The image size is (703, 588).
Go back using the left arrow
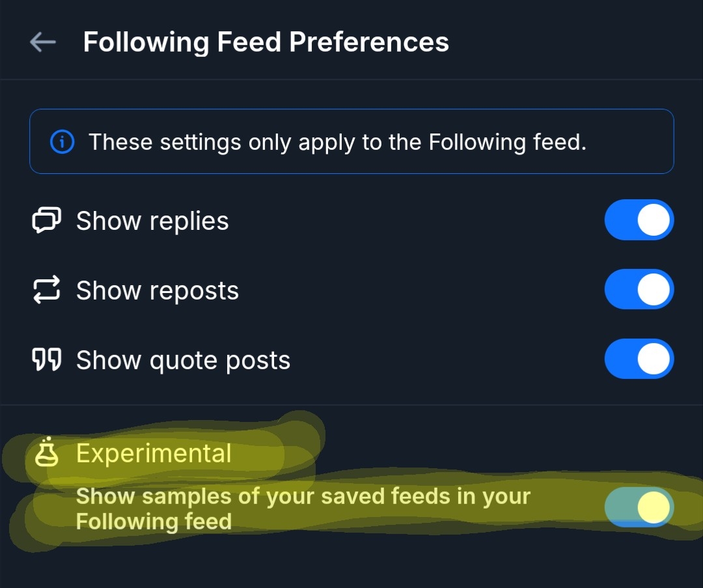coord(43,42)
